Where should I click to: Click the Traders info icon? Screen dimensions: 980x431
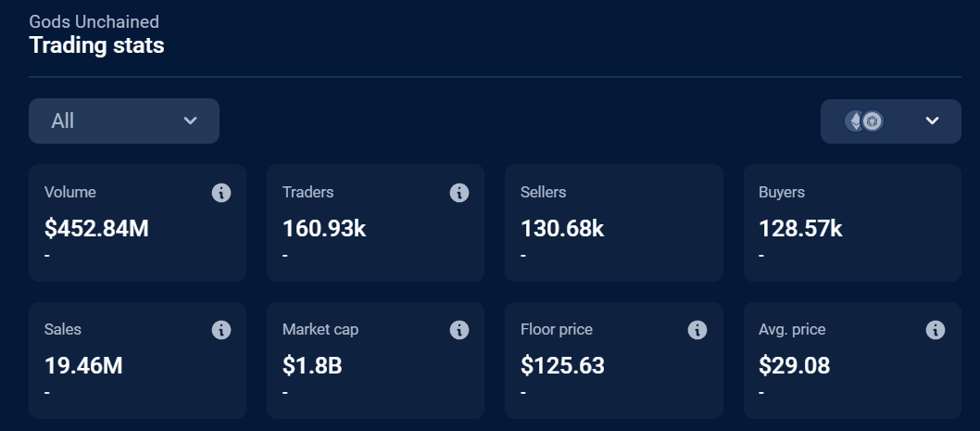coord(459,193)
